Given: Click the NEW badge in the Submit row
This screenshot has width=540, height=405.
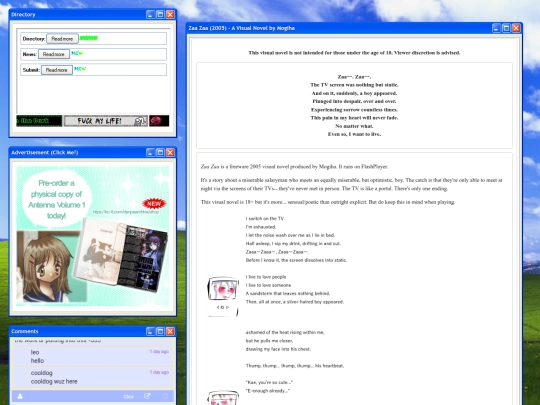Looking at the screenshot, I should coord(80,69).
